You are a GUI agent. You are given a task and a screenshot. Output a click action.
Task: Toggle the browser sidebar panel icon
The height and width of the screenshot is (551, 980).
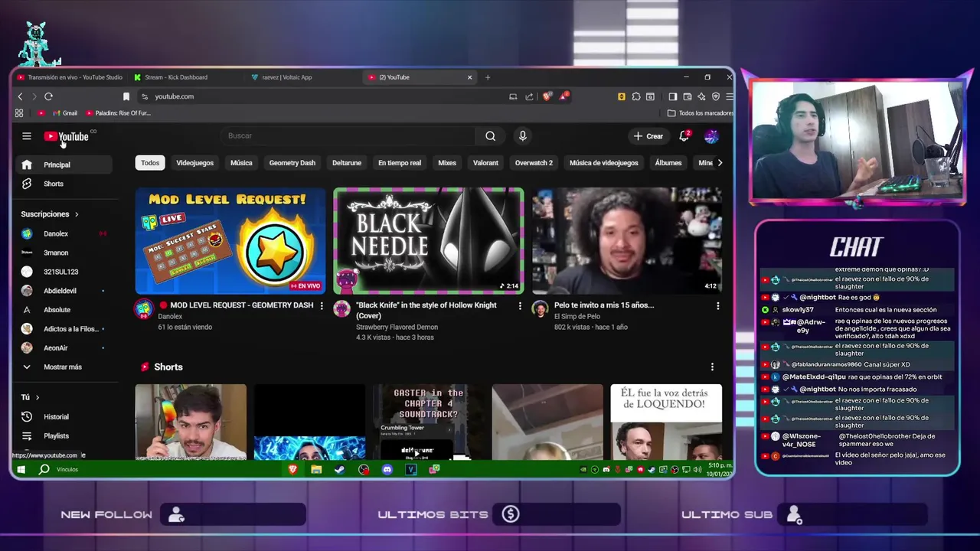pos(672,96)
